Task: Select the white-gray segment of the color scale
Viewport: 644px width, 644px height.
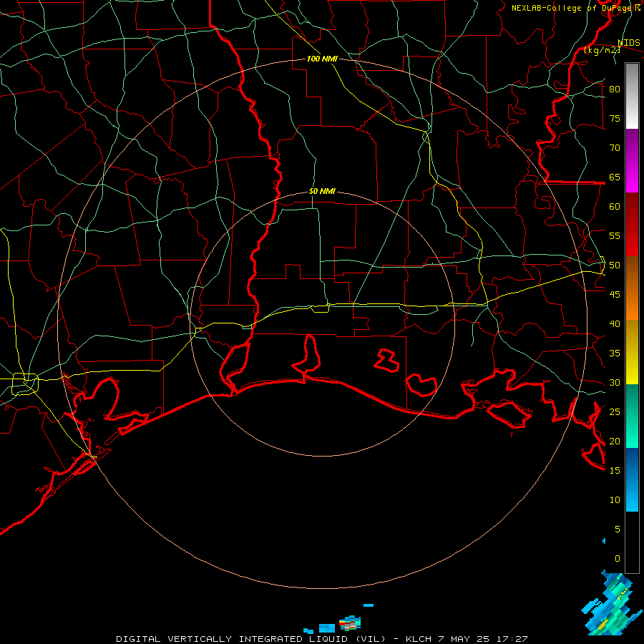Action: point(632,96)
